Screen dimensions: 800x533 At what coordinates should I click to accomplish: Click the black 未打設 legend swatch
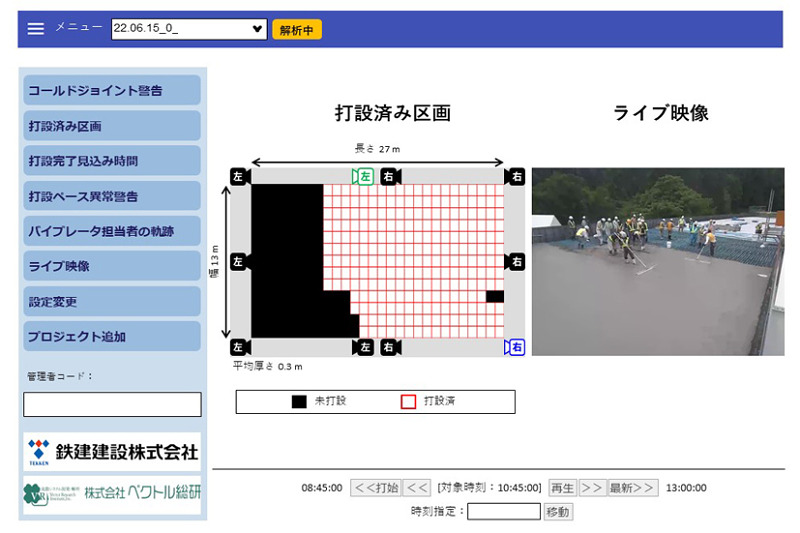(299, 401)
